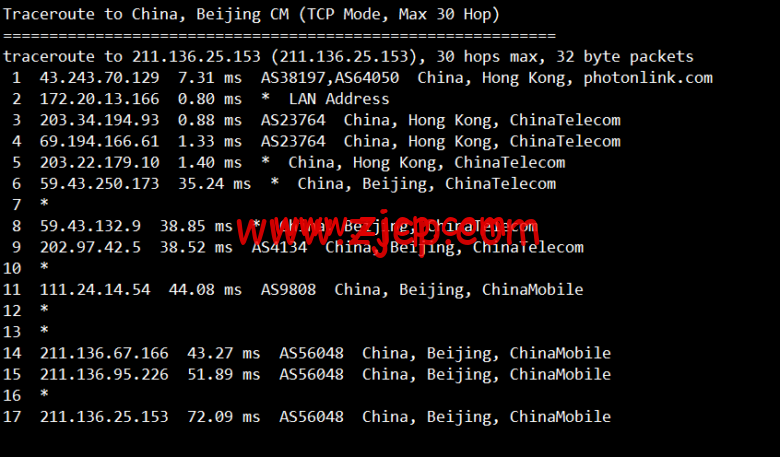Click the Traceroute to China title line

tap(251, 14)
